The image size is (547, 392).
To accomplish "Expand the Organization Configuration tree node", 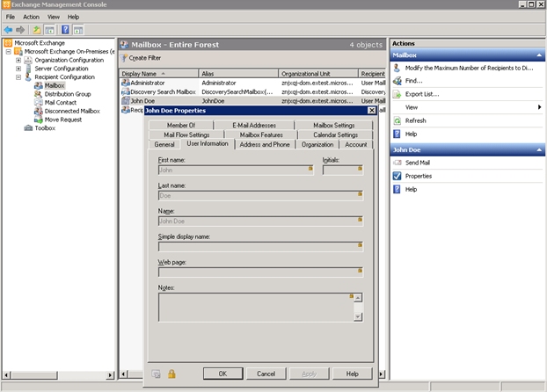I will click(x=18, y=60).
